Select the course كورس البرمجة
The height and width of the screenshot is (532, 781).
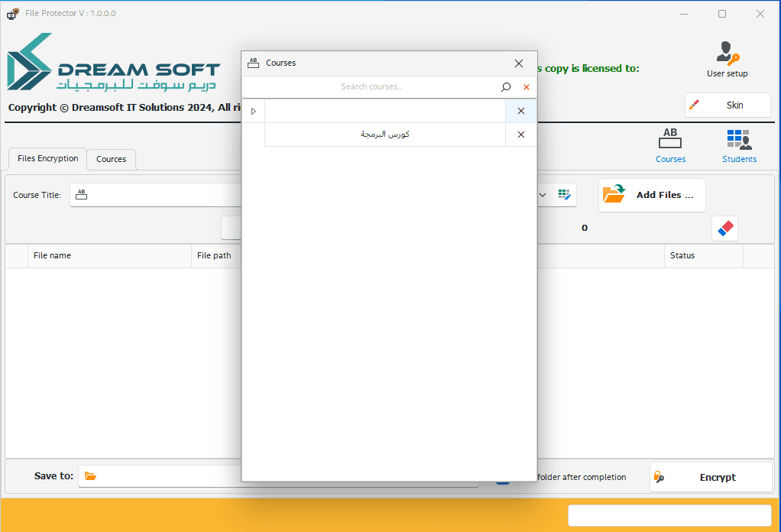[x=385, y=135]
